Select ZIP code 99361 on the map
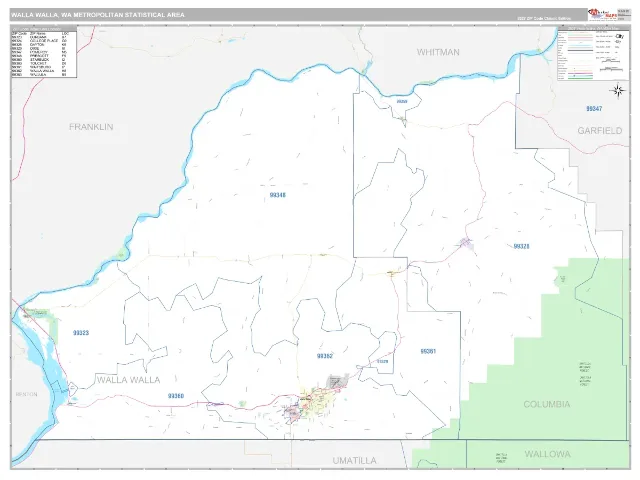 point(428,351)
